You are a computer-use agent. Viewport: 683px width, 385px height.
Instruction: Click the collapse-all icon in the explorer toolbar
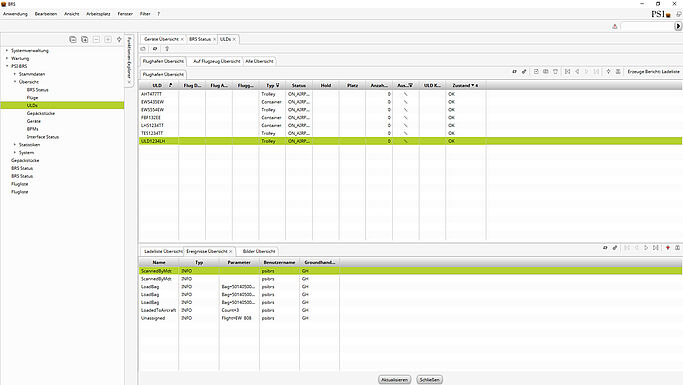(73, 39)
